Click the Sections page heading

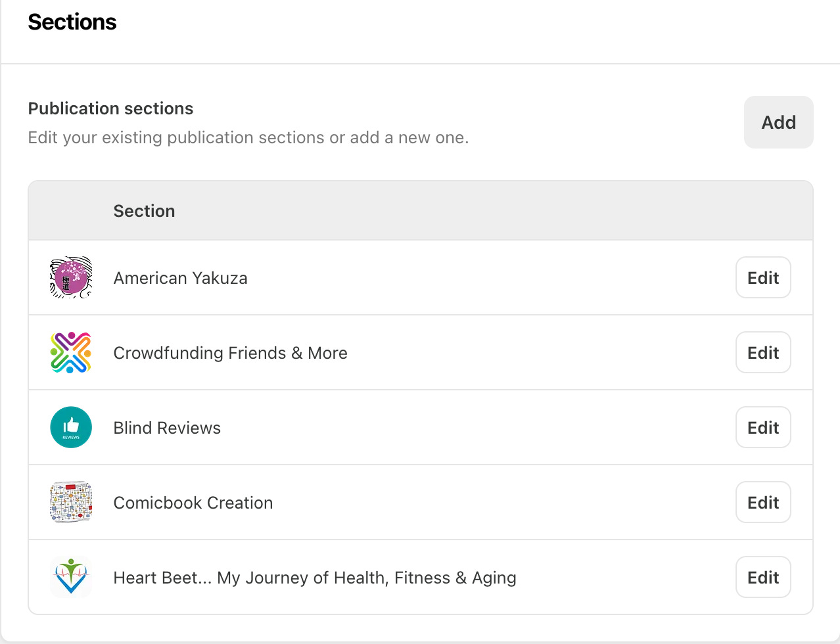72,22
